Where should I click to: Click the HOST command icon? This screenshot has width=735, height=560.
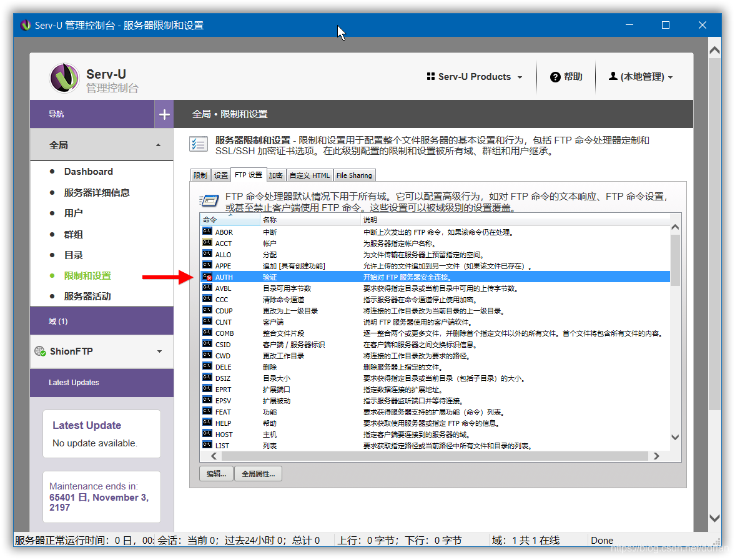click(207, 434)
